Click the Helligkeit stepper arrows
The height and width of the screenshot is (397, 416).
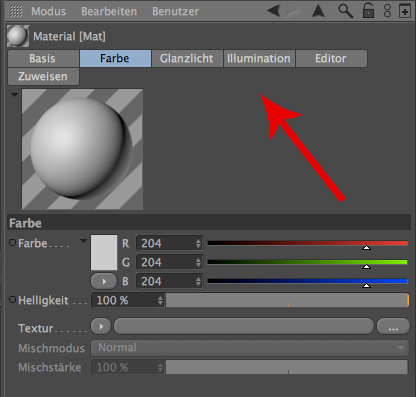160,300
